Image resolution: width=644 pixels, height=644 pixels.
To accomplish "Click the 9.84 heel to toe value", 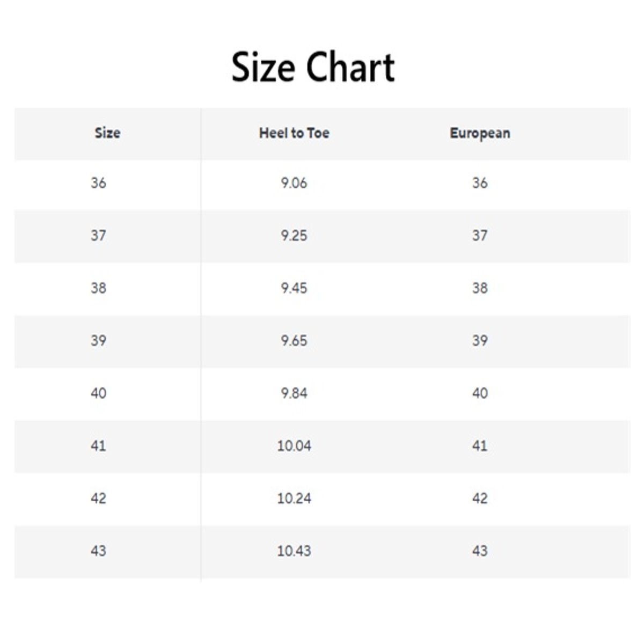I will point(294,393).
